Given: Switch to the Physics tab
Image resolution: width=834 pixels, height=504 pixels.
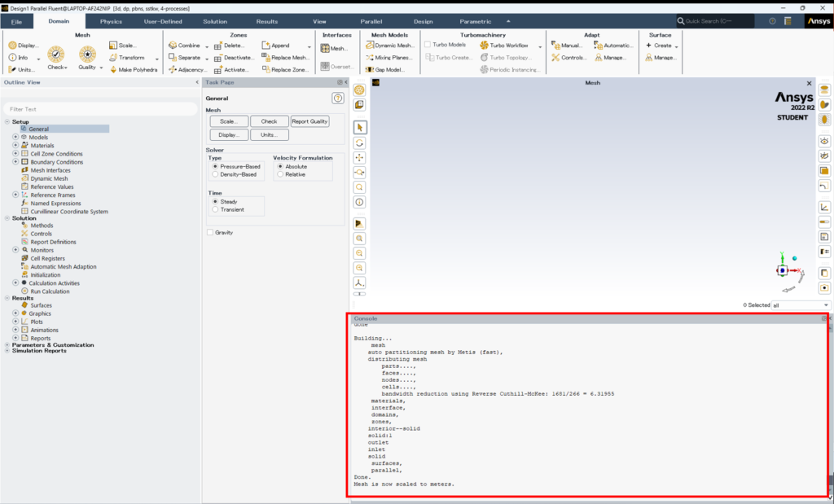Looking at the screenshot, I should click(x=111, y=21).
